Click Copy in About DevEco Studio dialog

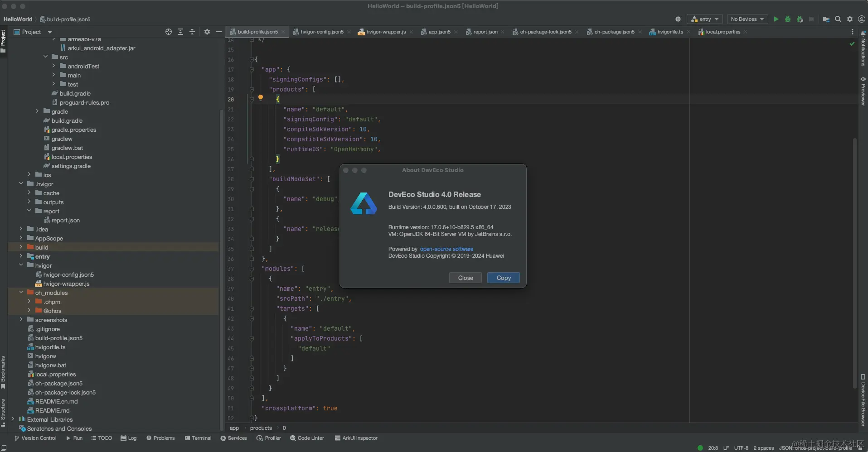pos(504,278)
